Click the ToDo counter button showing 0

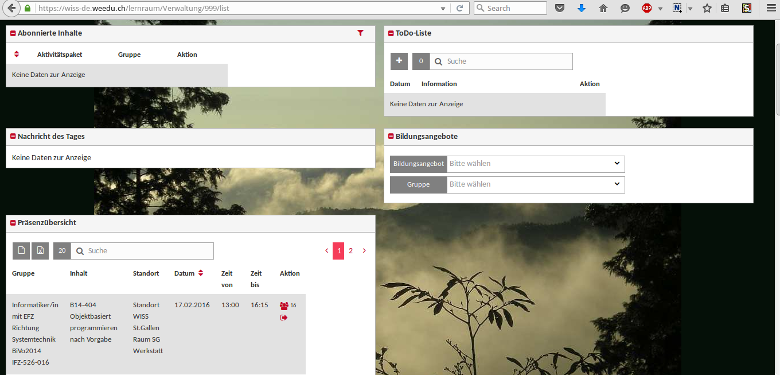pyautogui.click(x=421, y=61)
